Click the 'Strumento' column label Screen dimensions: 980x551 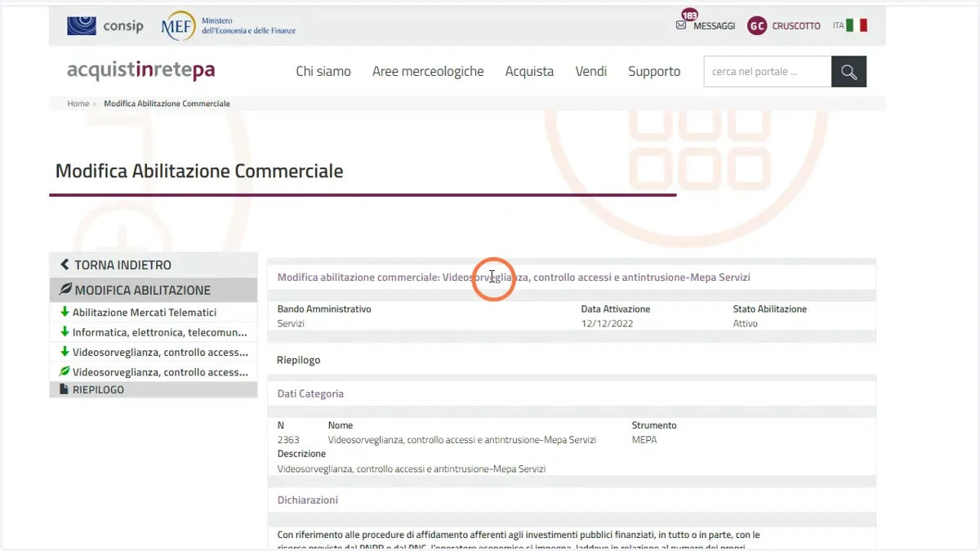tap(654, 425)
